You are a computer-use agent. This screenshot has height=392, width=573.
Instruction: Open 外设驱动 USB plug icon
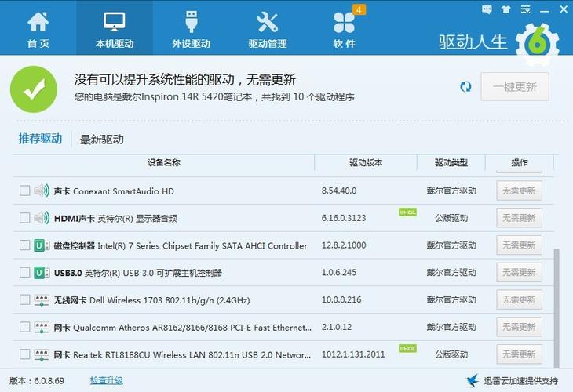coord(191,22)
